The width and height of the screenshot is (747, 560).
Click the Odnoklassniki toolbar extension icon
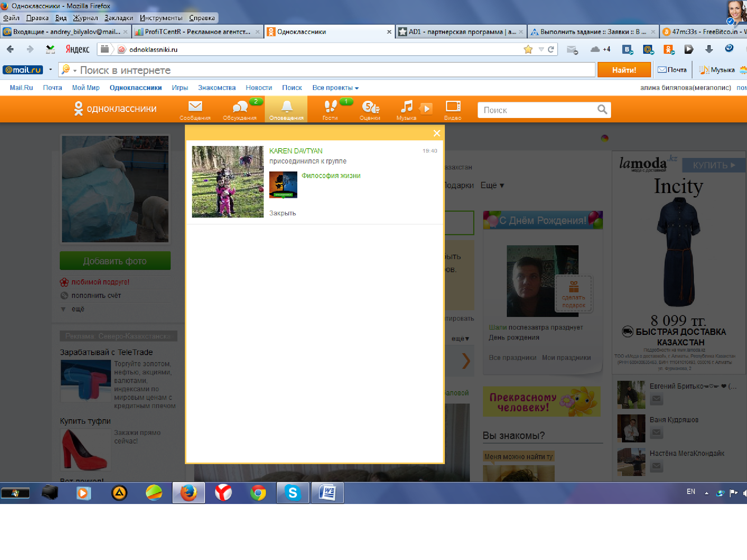coord(669,49)
